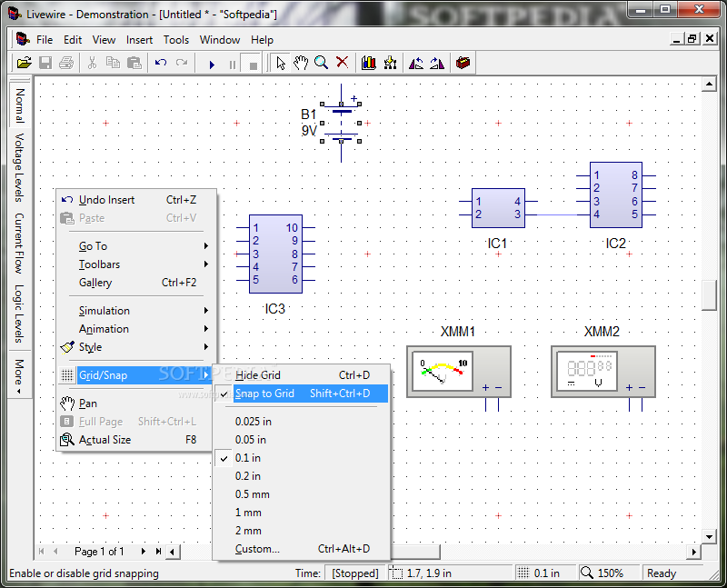Set grid size to 2 mm
Image resolution: width=727 pixels, height=588 pixels.
click(x=302, y=531)
